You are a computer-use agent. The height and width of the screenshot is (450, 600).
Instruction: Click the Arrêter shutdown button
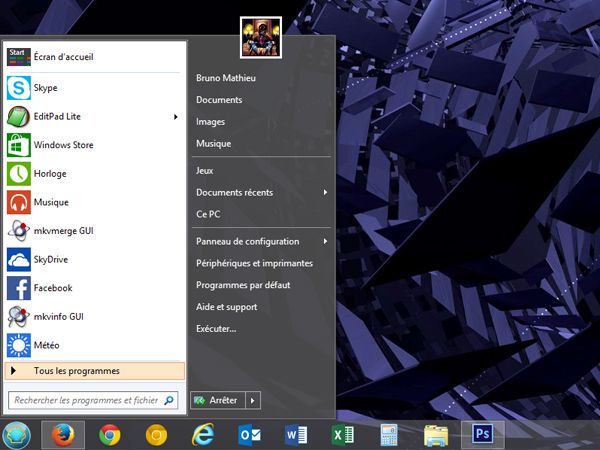pyautogui.click(x=218, y=401)
